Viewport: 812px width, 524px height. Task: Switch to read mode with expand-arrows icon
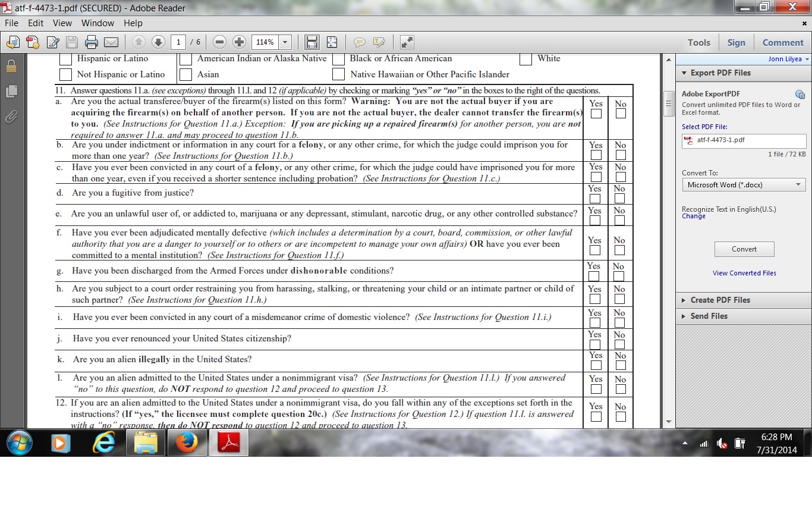click(407, 42)
